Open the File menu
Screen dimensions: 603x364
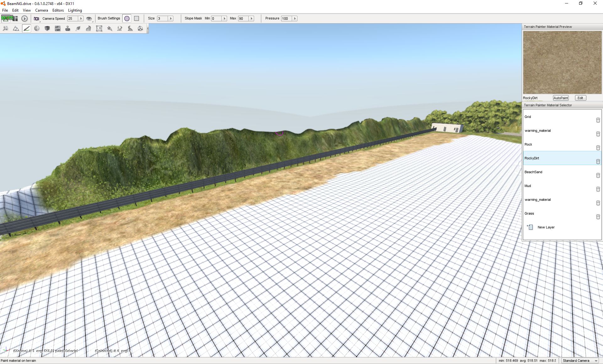5,10
